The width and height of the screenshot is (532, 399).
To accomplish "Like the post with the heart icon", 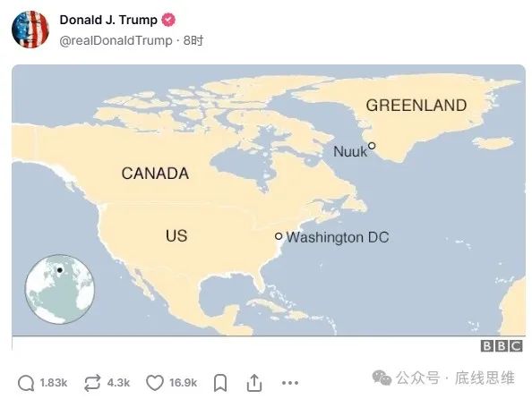I will pyautogui.click(x=155, y=383).
